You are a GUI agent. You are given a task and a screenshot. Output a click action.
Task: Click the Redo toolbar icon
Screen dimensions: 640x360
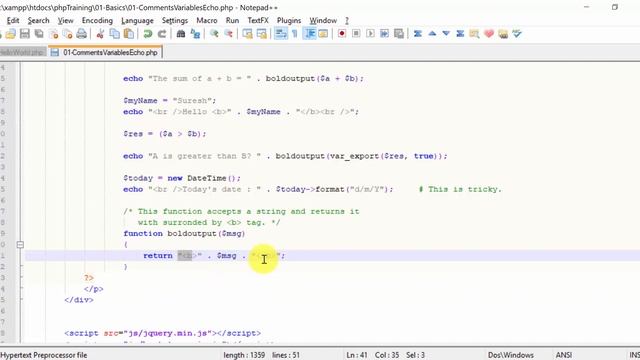pyautogui.click(x=162, y=34)
